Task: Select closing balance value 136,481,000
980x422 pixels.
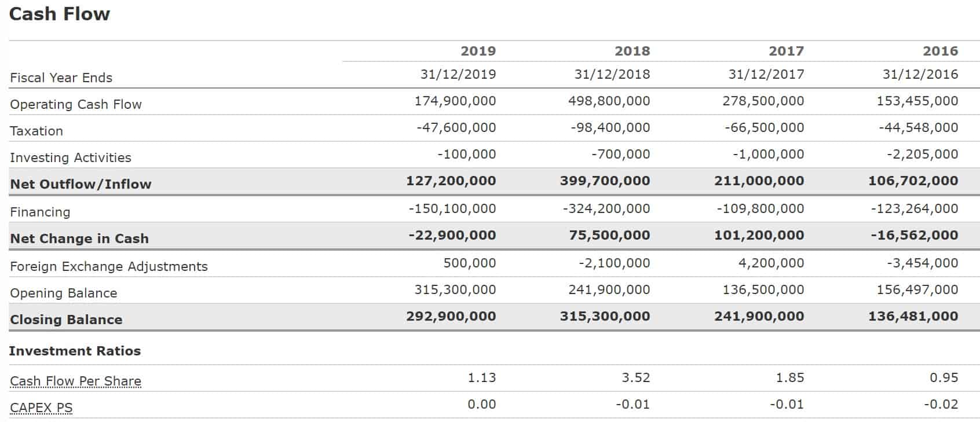Action: click(x=913, y=316)
